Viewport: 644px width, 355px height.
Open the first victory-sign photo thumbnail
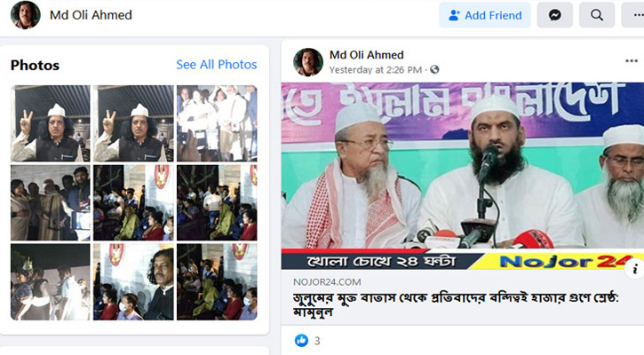pyautogui.click(x=50, y=123)
